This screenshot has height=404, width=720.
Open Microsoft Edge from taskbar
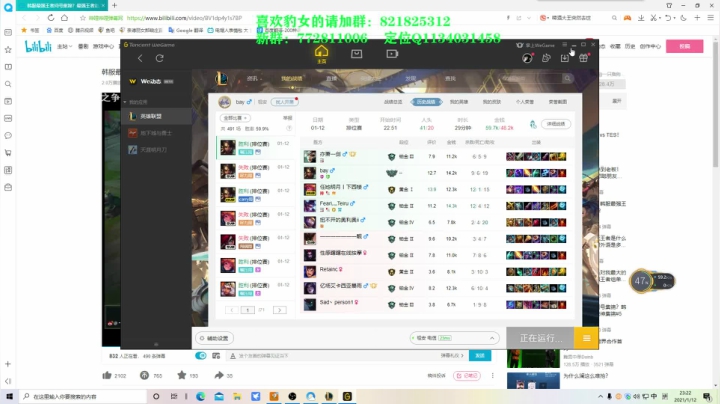point(201,396)
